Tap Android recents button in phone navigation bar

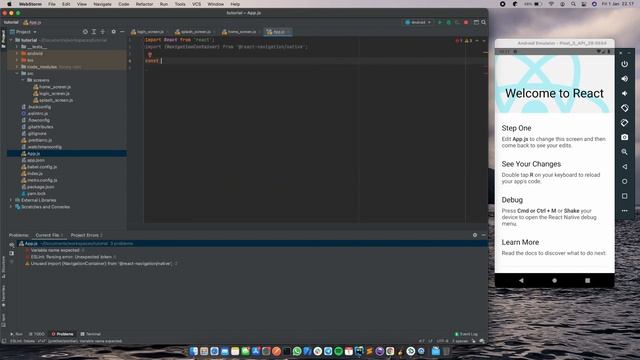587,280
